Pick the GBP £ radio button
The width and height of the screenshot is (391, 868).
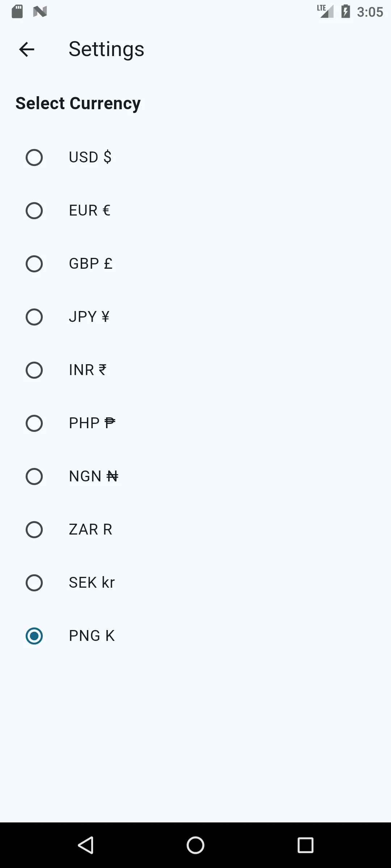click(34, 264)
